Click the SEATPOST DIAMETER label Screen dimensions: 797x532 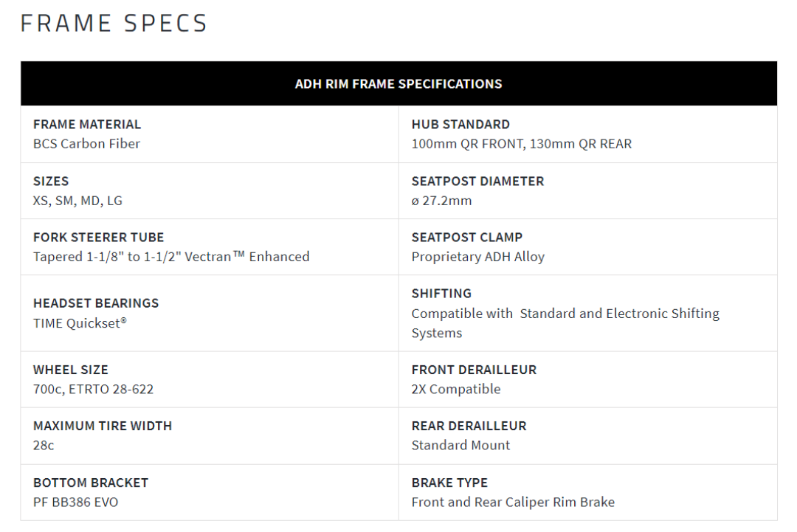(477, 181)
